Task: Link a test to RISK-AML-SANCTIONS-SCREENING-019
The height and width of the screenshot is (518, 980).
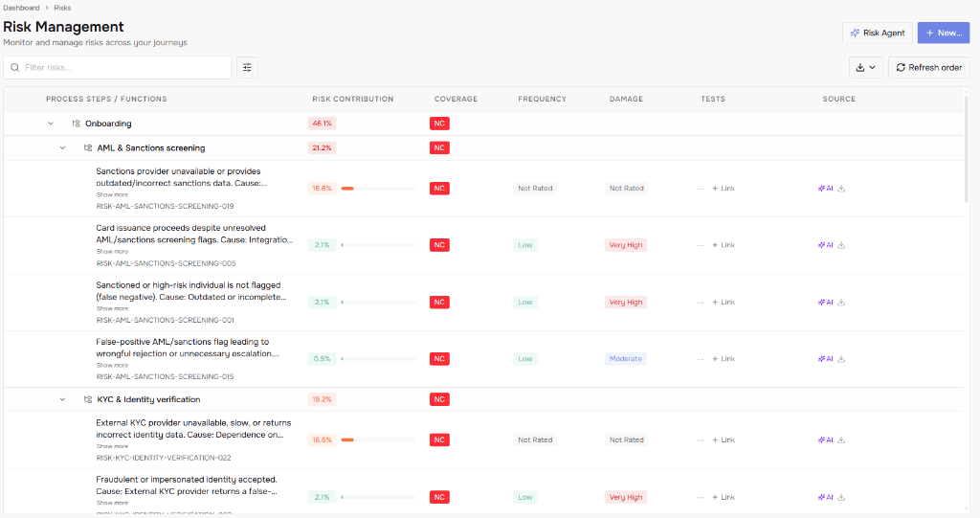Action: (724, 189)
